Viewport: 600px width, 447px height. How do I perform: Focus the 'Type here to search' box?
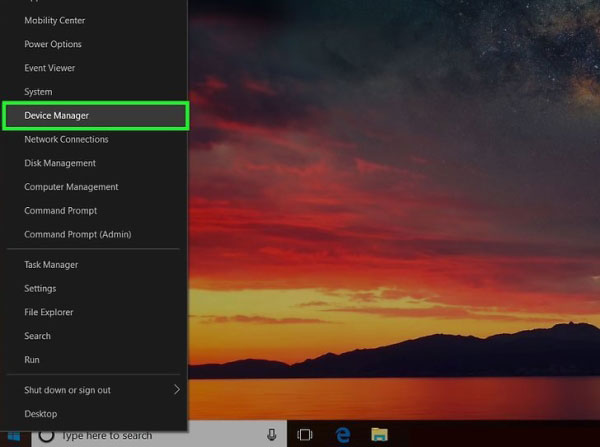point(159,435)
